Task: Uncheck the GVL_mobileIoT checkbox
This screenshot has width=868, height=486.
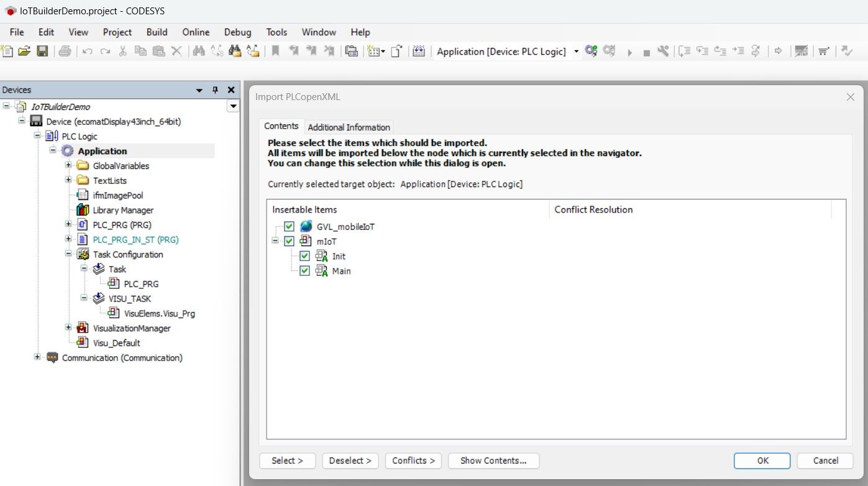Action: (289, 227)
